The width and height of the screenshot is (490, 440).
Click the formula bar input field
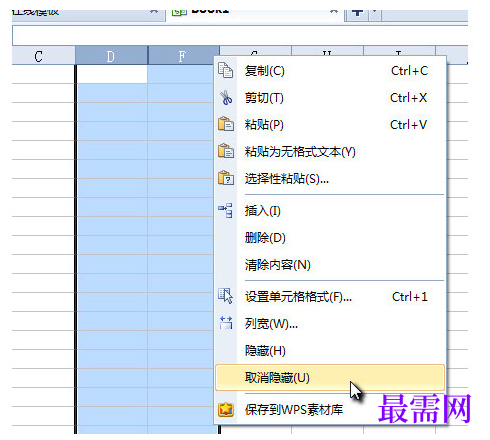pos(240,35)
